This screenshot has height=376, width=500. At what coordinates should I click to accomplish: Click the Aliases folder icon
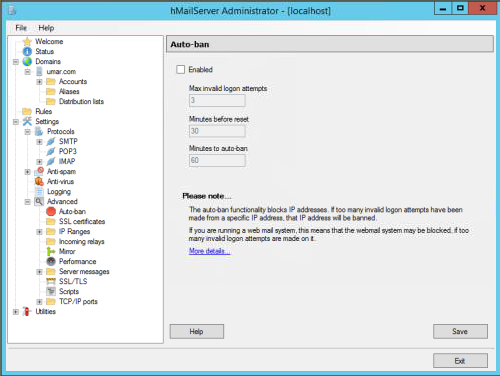pyautogui.click(x=51, y=92)
